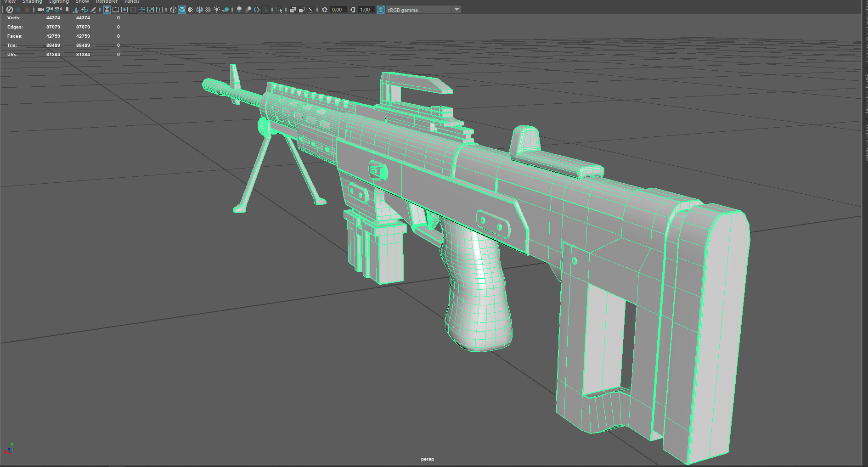Open the sRGB gamma view transform dropdown
Screen dimensions: 868x467
(423, 10)
